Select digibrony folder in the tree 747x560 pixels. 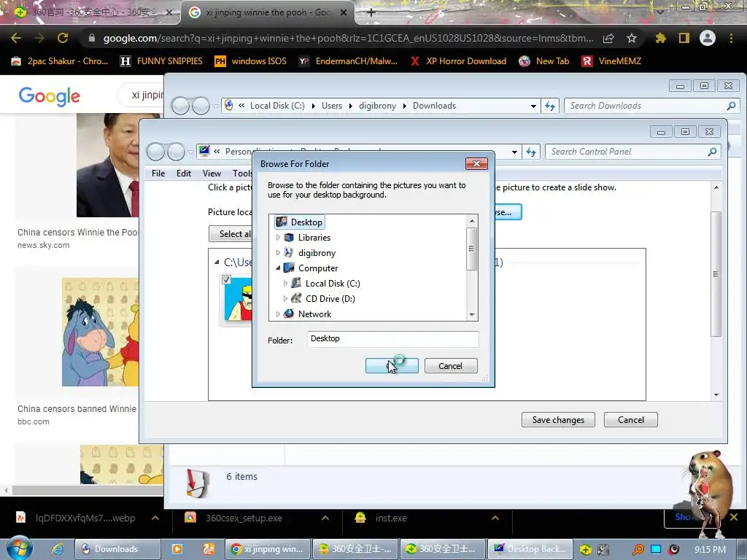(317, 253)
